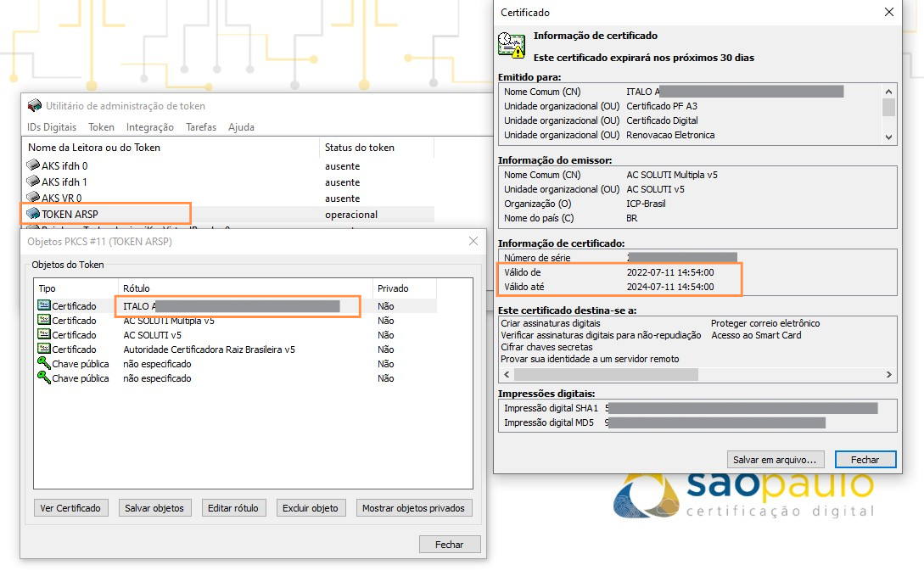Click the Emitido para vertical scrollbar thumb
Viewport: 924px width, 576px height.
point(888,107)
